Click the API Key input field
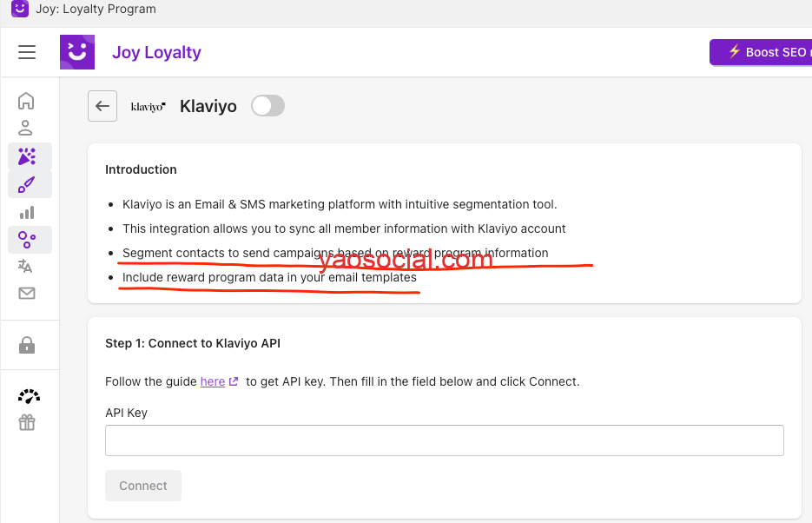Image resolution: width=812 pixels, height=523 pixels. click(444, 440)
